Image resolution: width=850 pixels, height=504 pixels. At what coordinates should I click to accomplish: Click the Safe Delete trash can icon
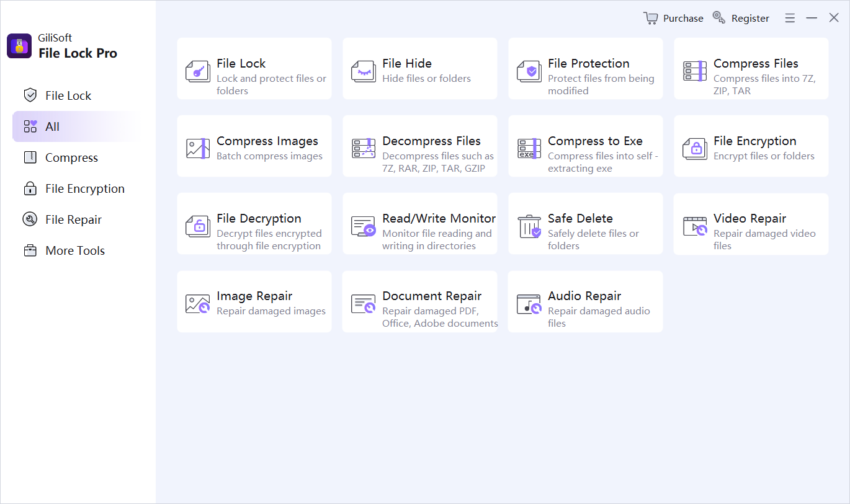pos(529,226)
